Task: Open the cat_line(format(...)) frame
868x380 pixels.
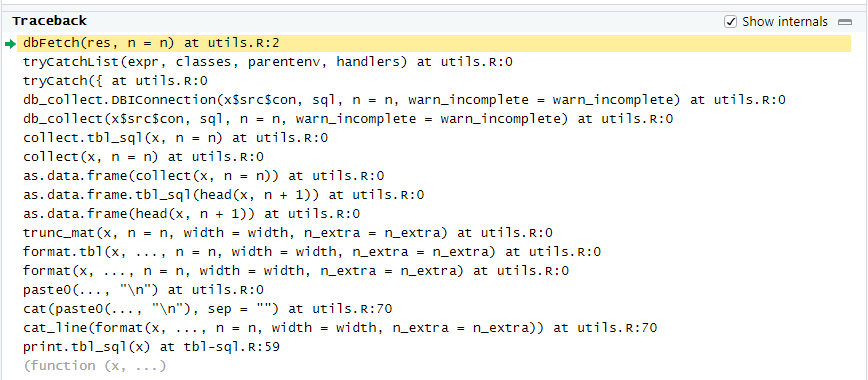Action: click(340, 328)
